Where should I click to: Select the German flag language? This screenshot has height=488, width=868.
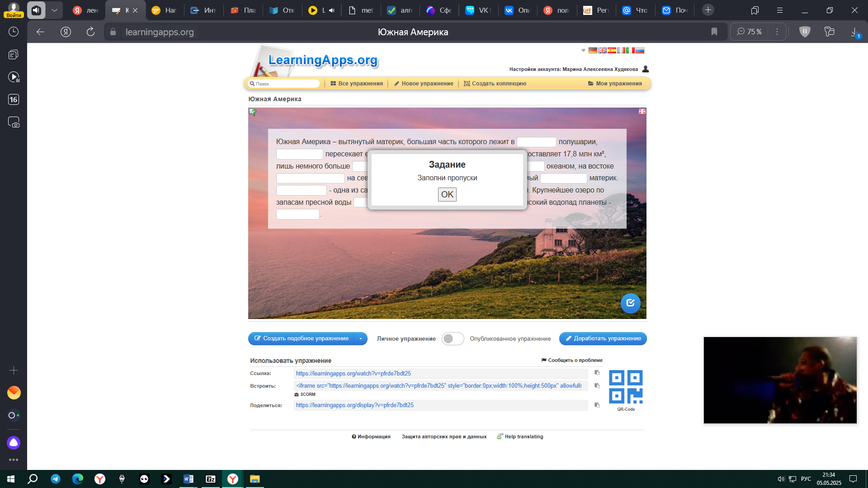click(593, 51)
